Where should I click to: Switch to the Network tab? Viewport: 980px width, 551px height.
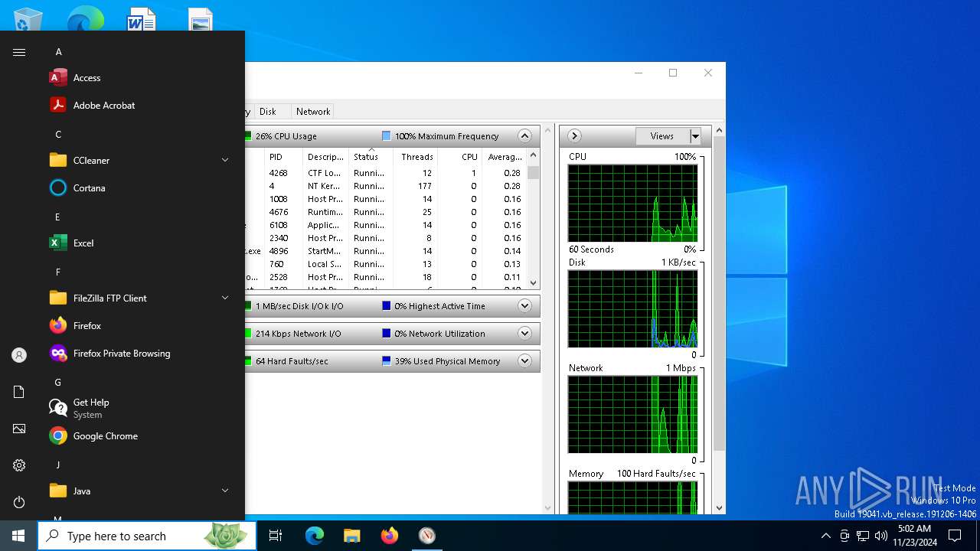(x=313, y=112)
